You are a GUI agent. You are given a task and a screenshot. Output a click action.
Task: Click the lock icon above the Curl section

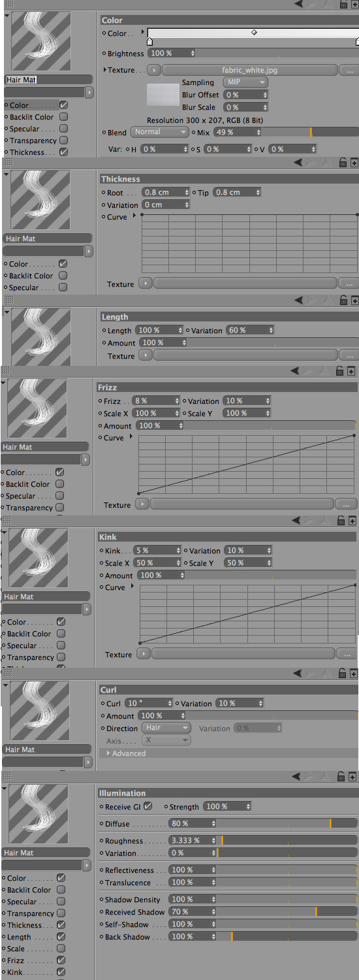[341, 674]
